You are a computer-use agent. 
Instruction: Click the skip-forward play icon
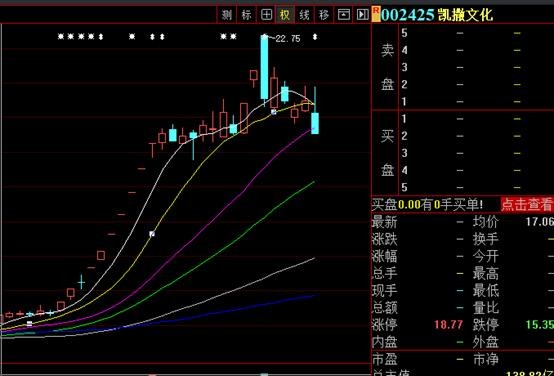(363, 14)
